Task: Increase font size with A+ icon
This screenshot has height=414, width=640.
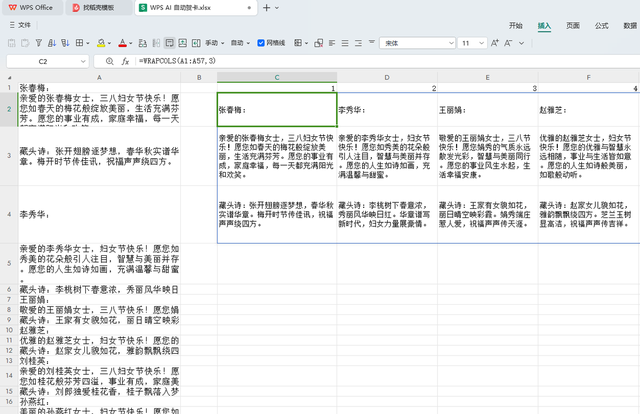Action: (x=495, y=43)
